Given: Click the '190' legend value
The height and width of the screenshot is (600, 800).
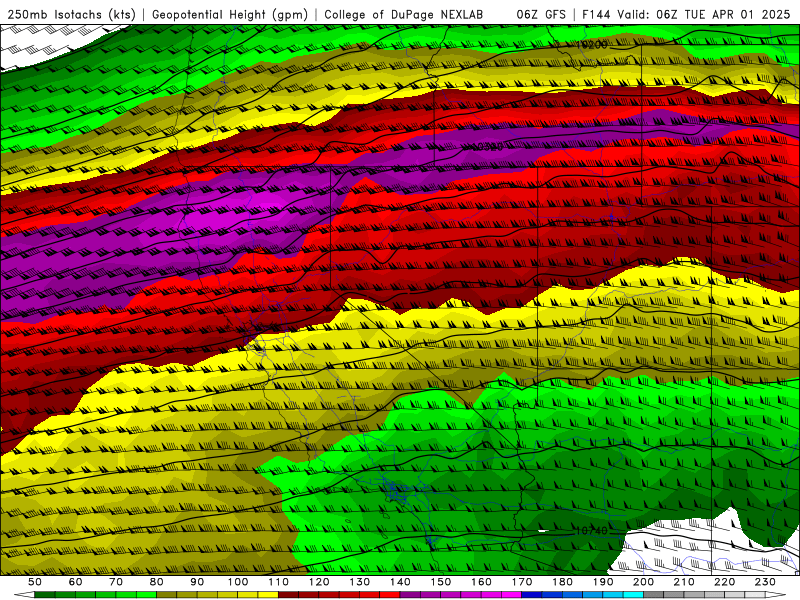Looking at the screenshot, I should tap(603, 582).
